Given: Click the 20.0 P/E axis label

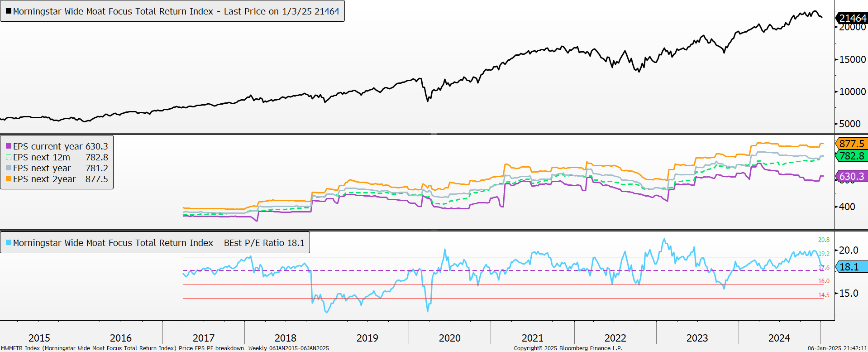Looking at the screenshot, I should [x=849, y=250].
